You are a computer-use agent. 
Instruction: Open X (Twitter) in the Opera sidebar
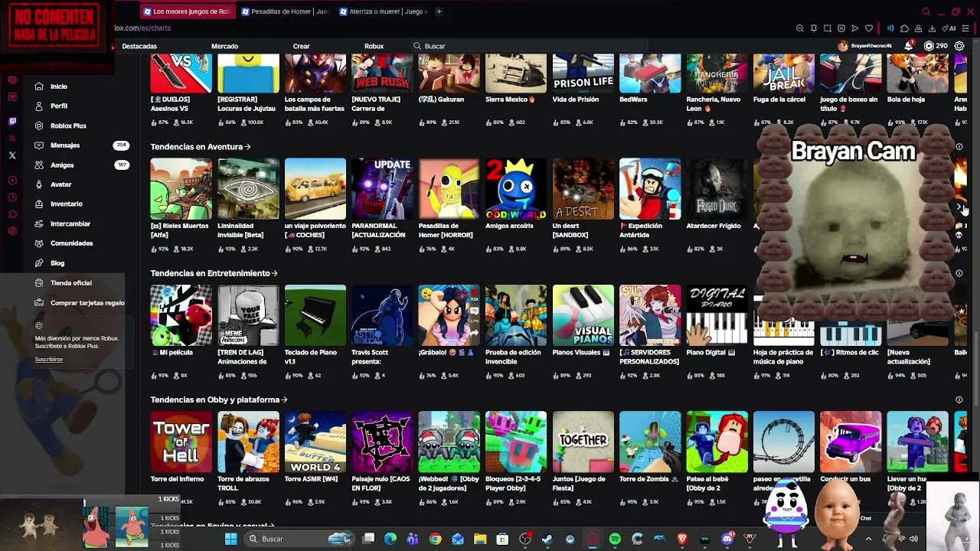pyautogui.click(x=12, y=155)
